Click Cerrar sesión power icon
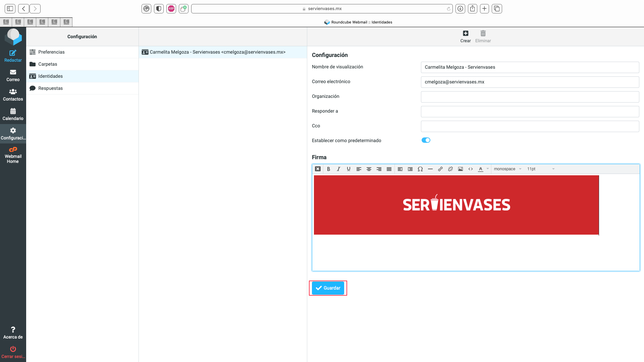 tap(13, 349)
